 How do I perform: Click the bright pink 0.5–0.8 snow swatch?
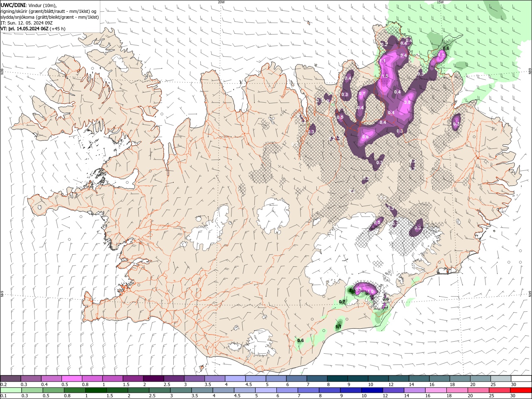71,378
